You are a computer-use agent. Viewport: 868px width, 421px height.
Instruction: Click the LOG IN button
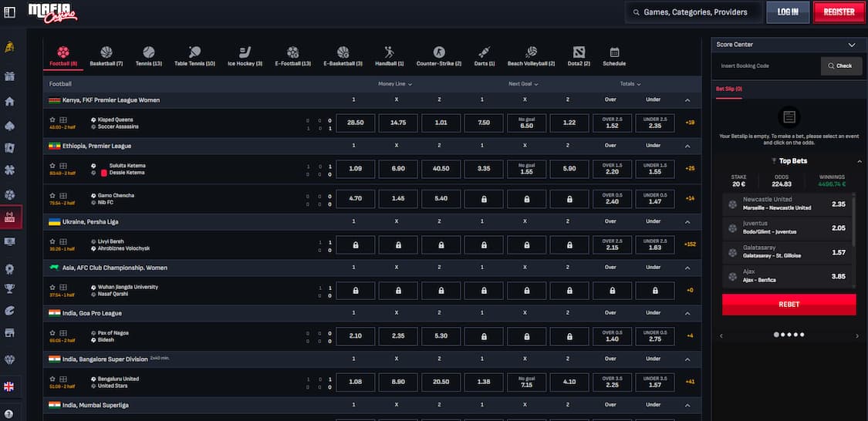[x=788, y=12]
